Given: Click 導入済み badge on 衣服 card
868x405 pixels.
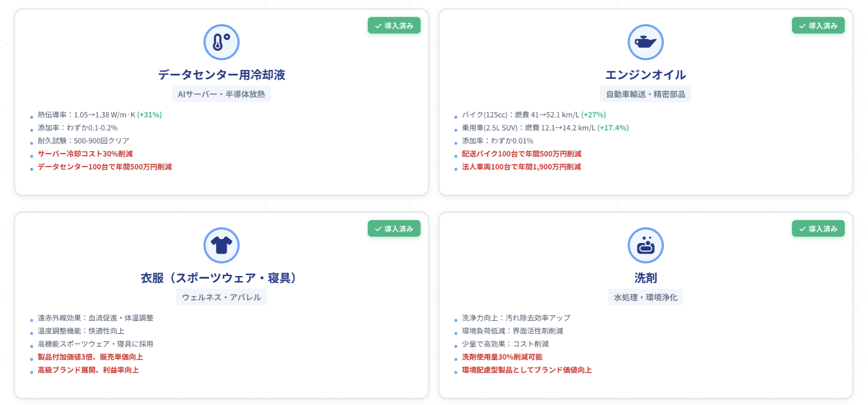Looking at the screenshot, I should [394, 229].
